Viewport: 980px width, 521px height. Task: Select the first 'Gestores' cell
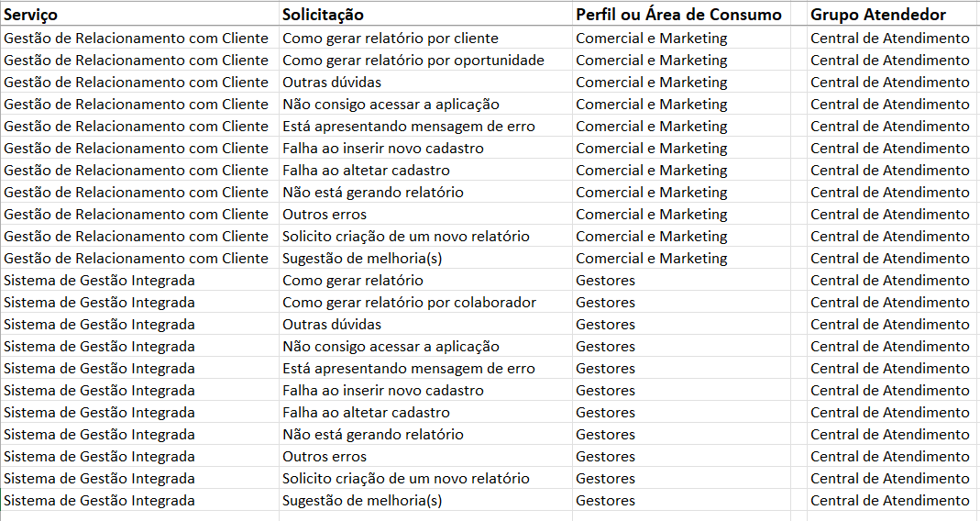click(x=605, y=281)
